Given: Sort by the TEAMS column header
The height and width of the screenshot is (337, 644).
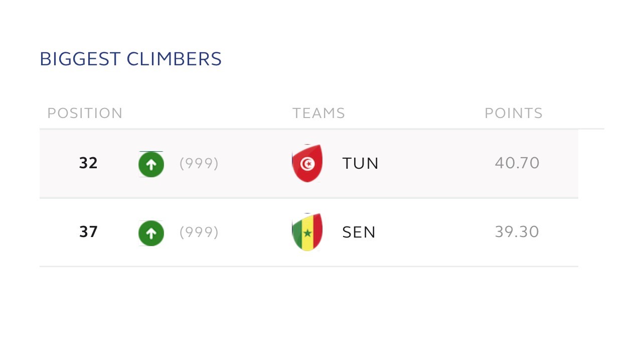Looking at the screenshot, I should [x=318, y=114].
